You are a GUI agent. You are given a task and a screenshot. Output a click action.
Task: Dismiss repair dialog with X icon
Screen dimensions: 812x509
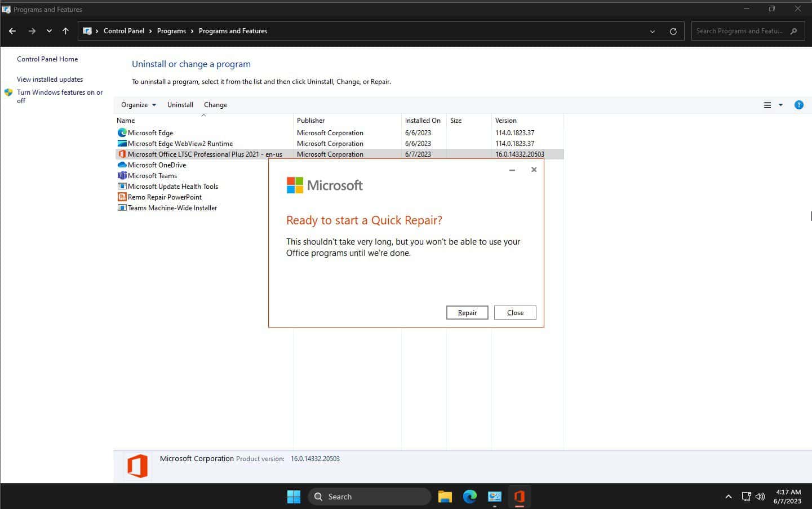534,170
